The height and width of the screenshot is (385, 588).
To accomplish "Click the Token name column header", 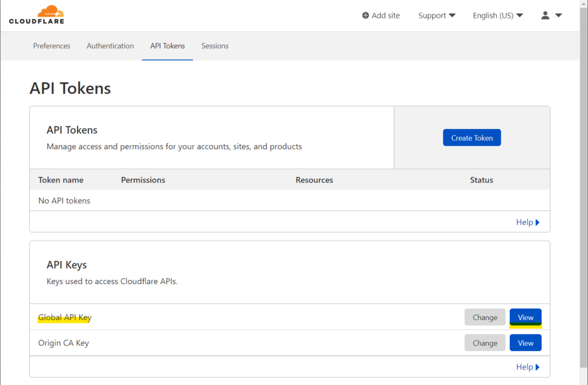I will click(61, 180).
